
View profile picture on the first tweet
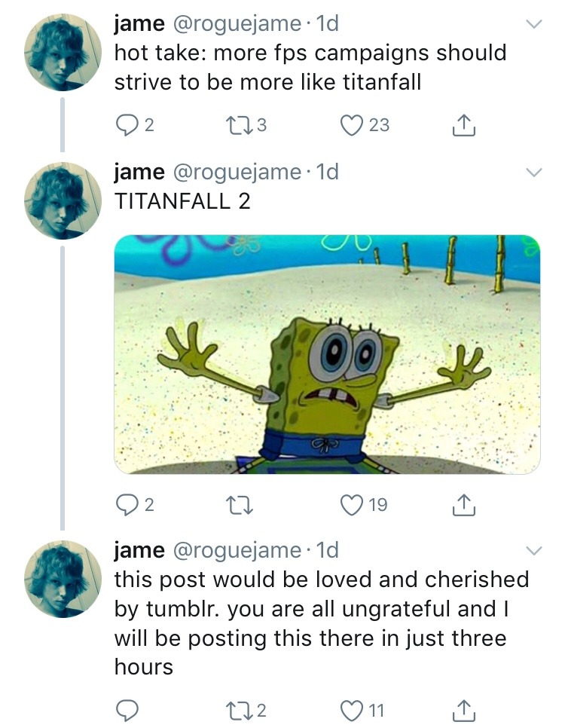63,51
